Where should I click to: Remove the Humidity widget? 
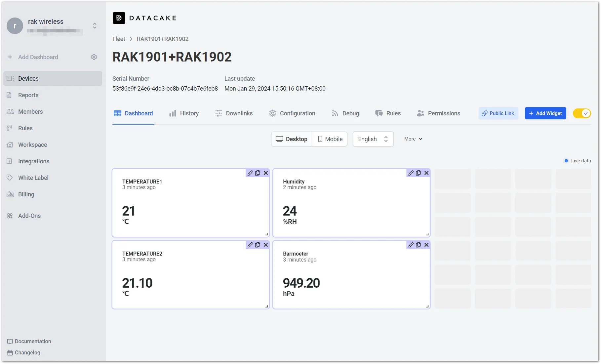(426, 173)
